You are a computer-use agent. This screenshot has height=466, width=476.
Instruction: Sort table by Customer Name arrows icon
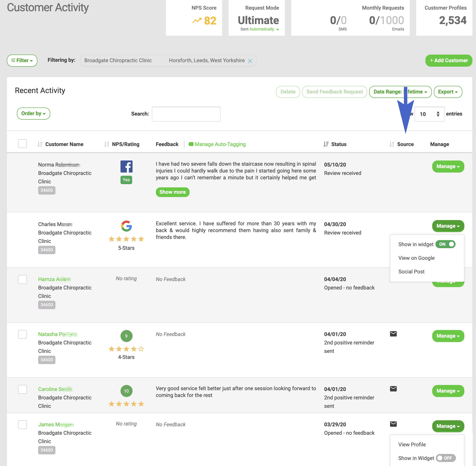point(40,144)
